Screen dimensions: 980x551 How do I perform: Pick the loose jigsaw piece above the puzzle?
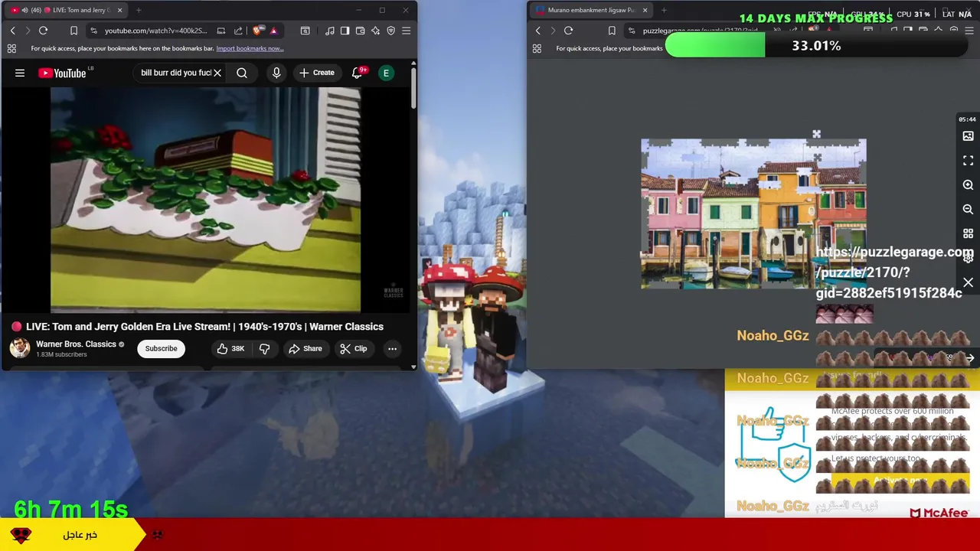pyautogui.click(x=816, y=135)
